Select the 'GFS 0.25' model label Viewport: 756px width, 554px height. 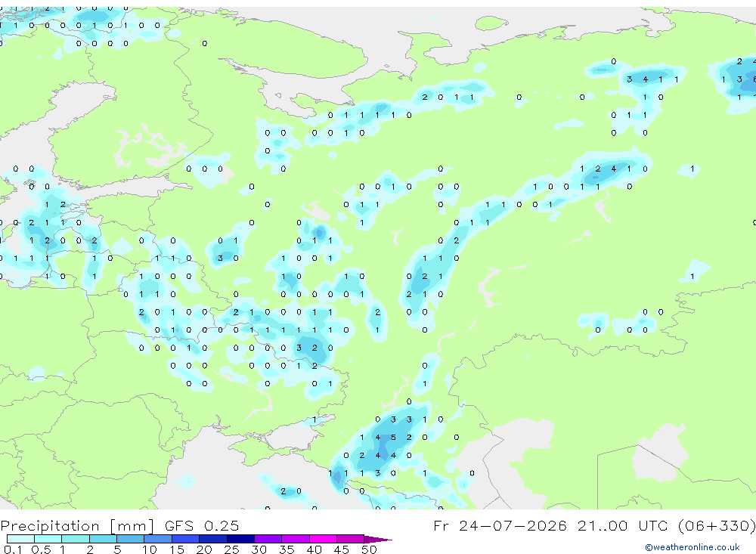[x=202, y=525]
